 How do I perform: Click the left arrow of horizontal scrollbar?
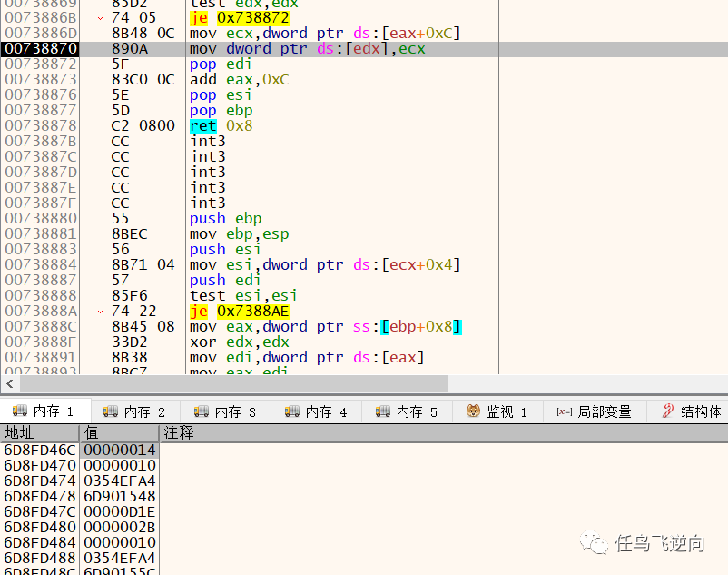click(10, 383)
